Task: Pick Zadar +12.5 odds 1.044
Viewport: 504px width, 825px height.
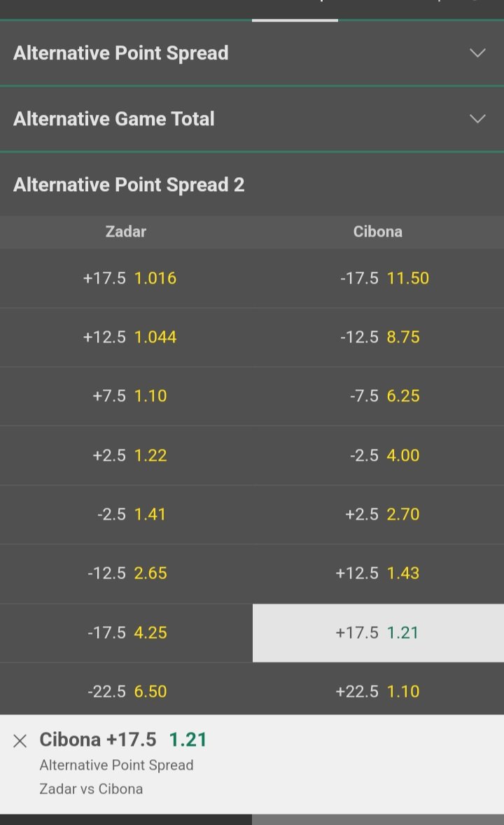Action: pyautogui.click(x=127, y=337)
